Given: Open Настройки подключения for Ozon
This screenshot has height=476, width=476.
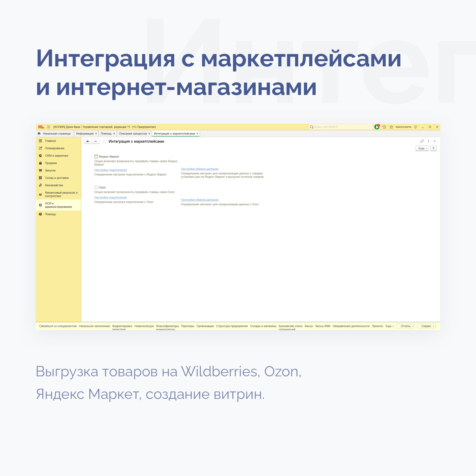Looking at the screenshot, I should (x=110, y=197).
